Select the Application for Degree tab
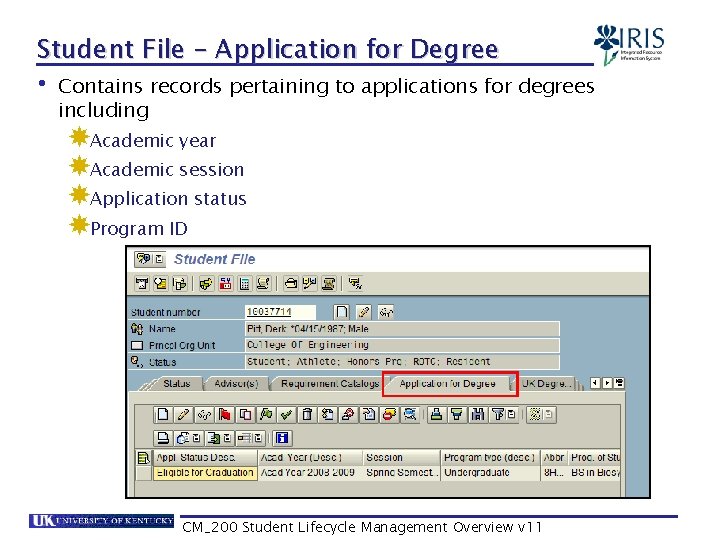This screenshot has height=540, width=720. (448, 384)
